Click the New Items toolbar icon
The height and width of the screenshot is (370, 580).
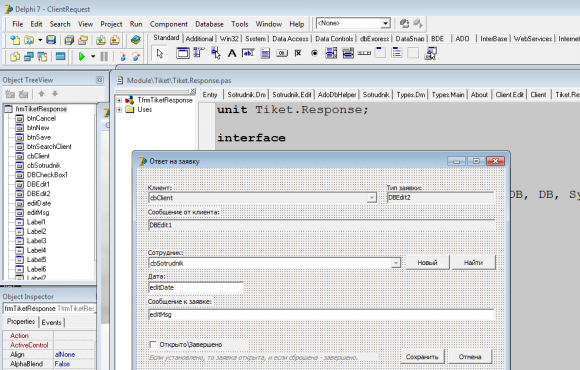(15, 40)
